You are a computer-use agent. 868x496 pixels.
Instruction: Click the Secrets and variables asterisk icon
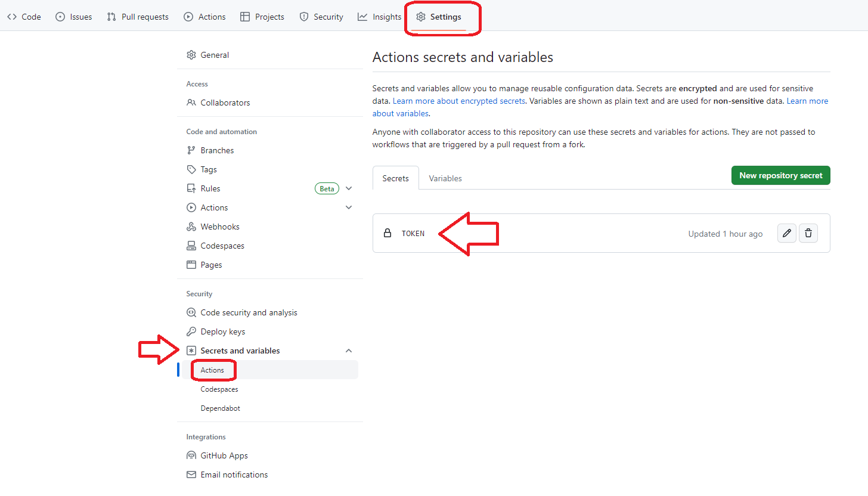point(191,351)
